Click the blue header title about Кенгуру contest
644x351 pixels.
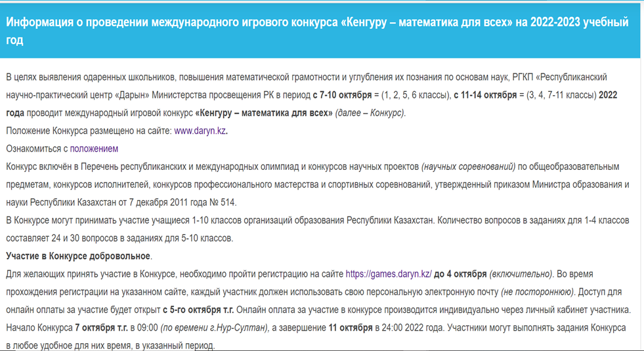point(317,31)
